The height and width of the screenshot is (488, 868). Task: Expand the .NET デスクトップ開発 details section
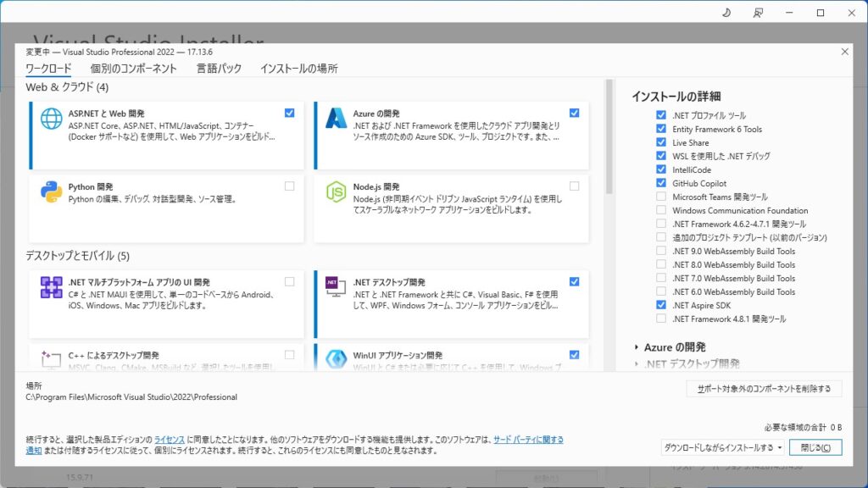click(x=636, y=363)
